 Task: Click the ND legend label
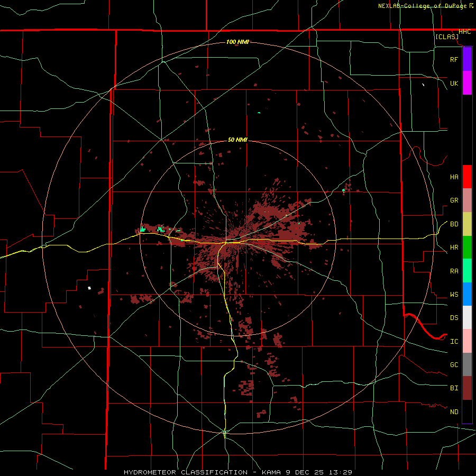pos(454,412)
